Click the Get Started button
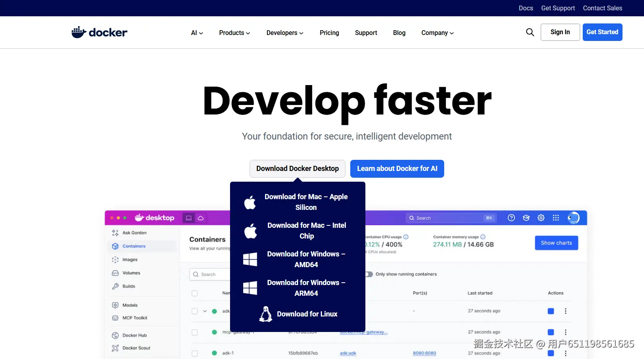 click(x=602, y=32)
